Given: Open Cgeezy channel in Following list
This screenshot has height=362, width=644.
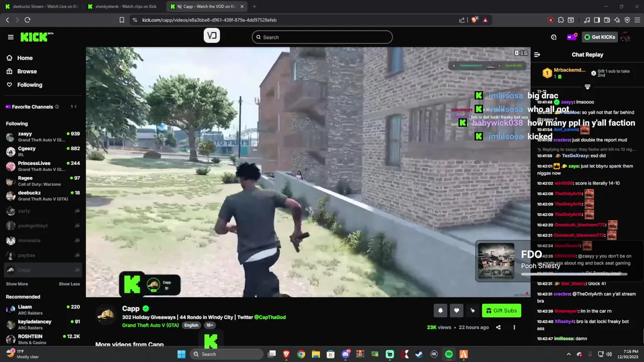Looking at the screenshot, I should [x=43, y=151].
